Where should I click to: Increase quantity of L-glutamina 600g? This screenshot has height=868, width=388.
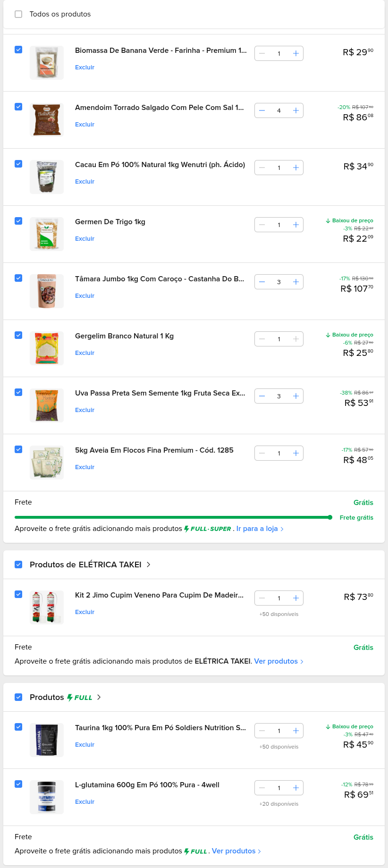tap(296, 788)
